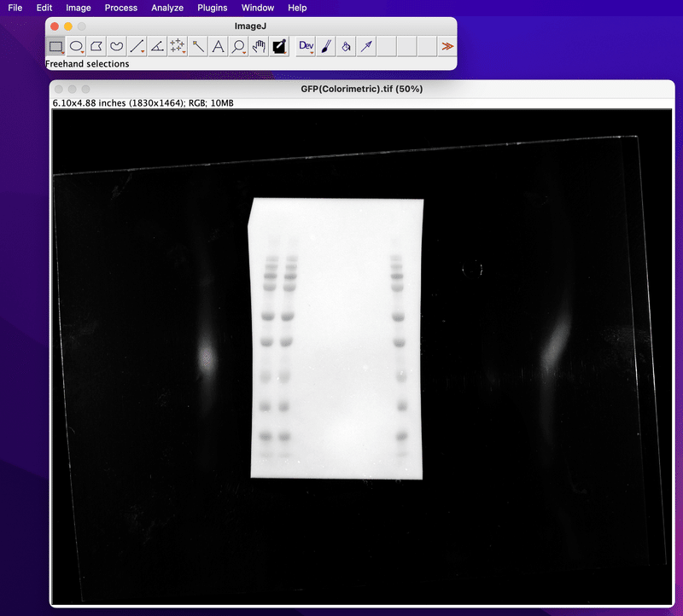683x616 pixels.
Task: Select the Polygon selection tool
Action: pos(96,46)
